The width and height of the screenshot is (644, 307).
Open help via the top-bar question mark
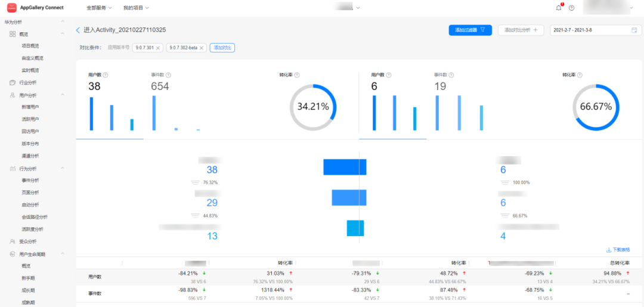pyautogui.click(x=572, y=8)
